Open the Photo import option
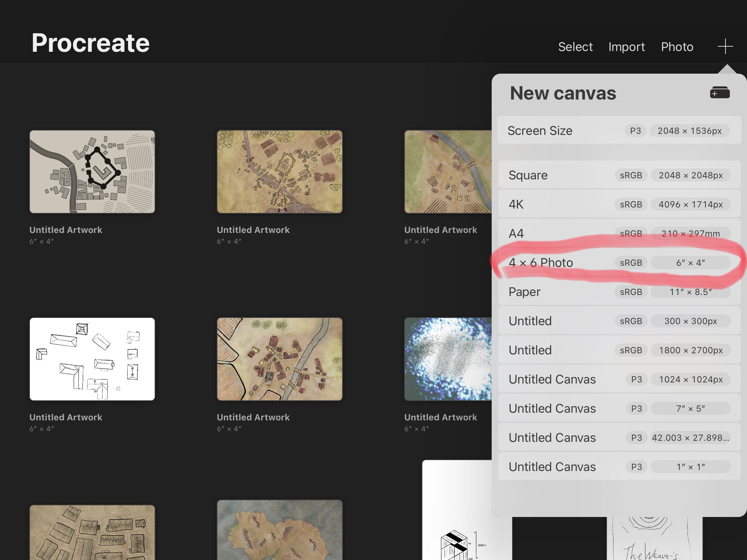This screenshot has height=560, width=747. 677,47
